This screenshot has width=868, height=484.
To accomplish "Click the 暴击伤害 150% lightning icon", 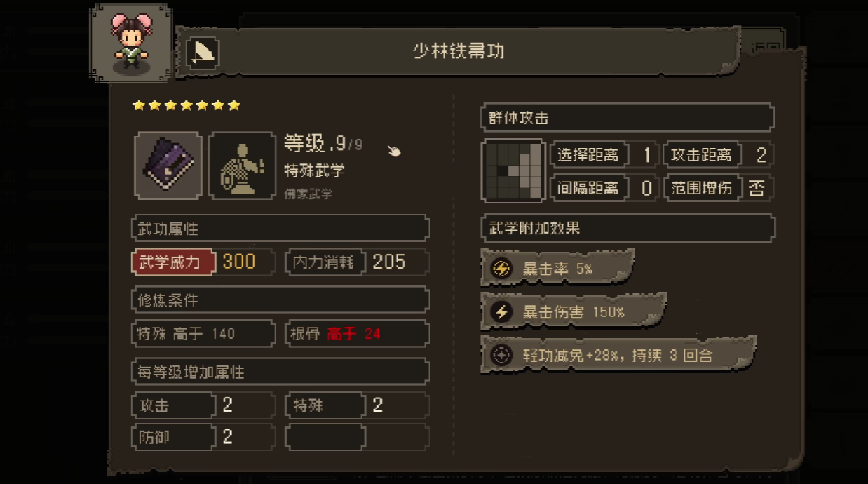I will 501,312.
